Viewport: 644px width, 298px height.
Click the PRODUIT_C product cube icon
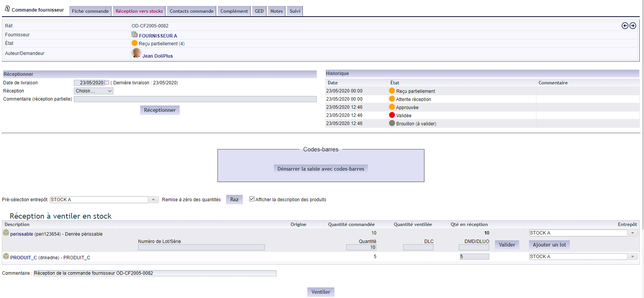click(x=6, y=256)
